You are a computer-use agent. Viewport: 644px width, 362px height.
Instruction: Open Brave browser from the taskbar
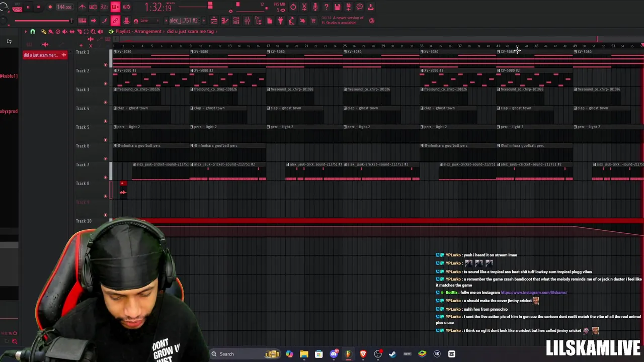coord(363,354)
